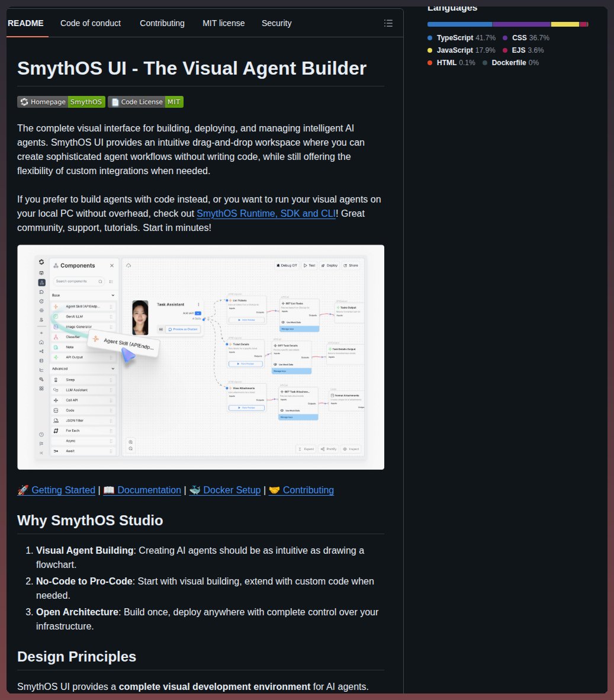Click the No-Code to Pro-Code bold text

[84, 581]
